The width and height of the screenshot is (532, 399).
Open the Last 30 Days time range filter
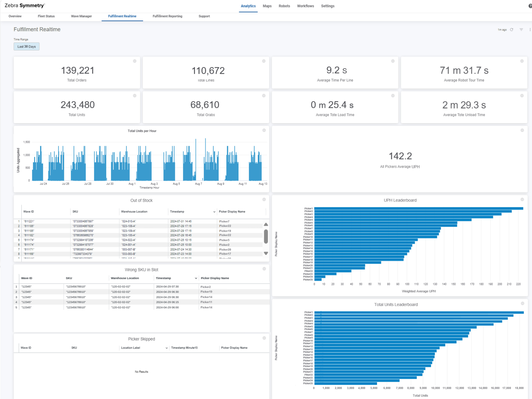coord(26,46)
